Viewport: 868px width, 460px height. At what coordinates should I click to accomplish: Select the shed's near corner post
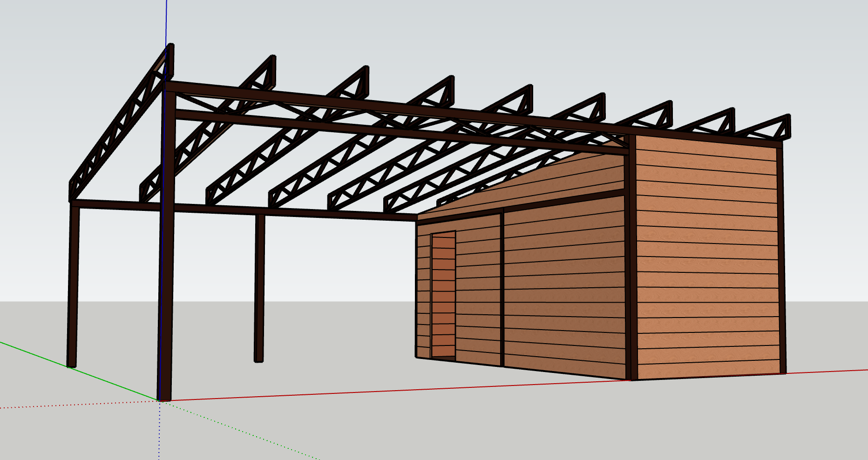click(x=630, y=261)
